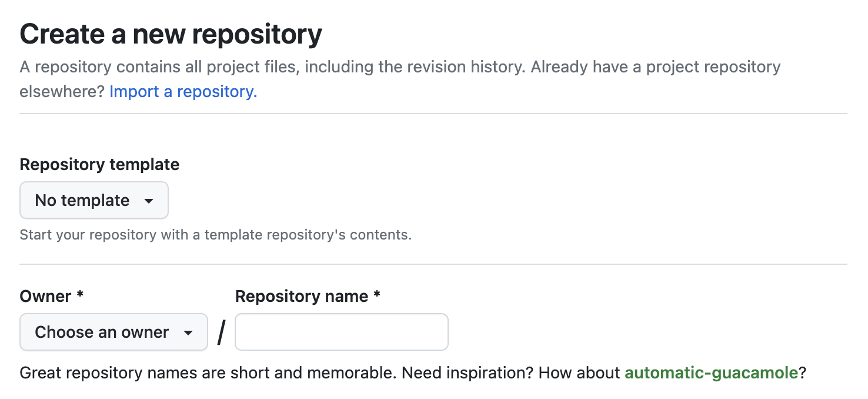Image resolution: width=868 pixels, height=399 pixels.
Task: Focus the Repository name text field
Action: coord(342,332)
